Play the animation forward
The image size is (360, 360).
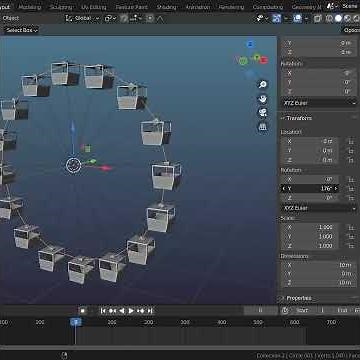coord(131,311)
